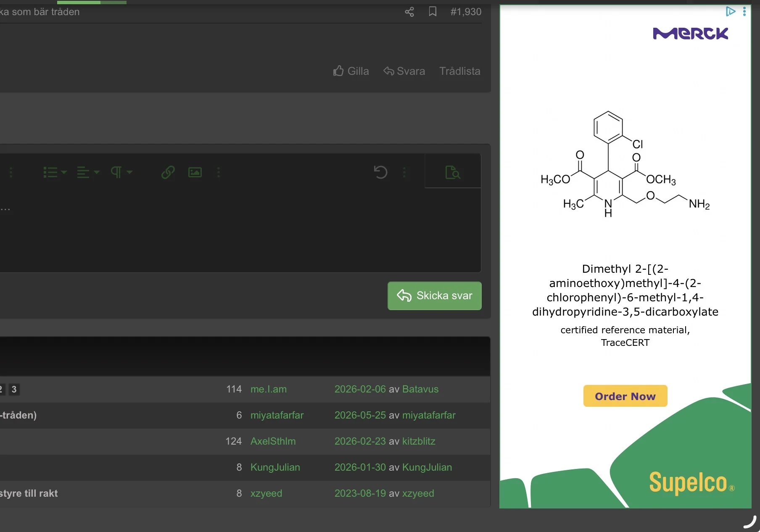
Task: Open the paragraph format dropdown
Action: (x=121, y=172)
